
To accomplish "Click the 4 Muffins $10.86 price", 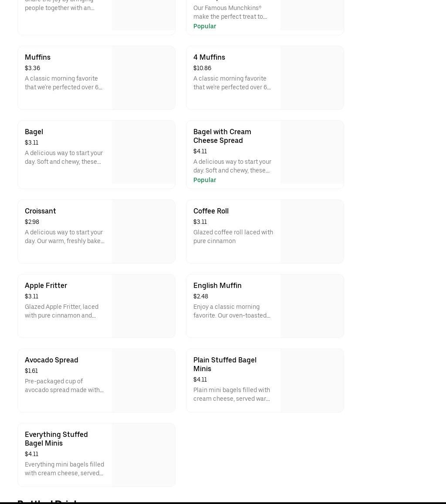I will [202, 68].
